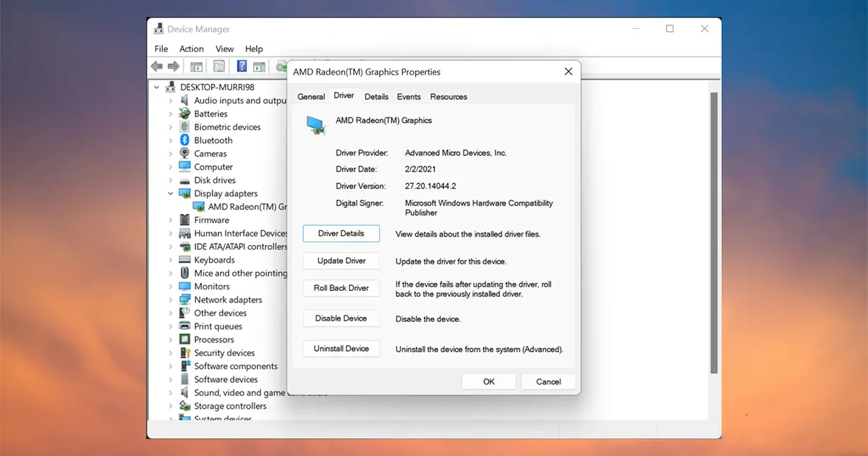The image size is (868, 456).
Task: Click the Update Driver button
Action: point(341,261)
